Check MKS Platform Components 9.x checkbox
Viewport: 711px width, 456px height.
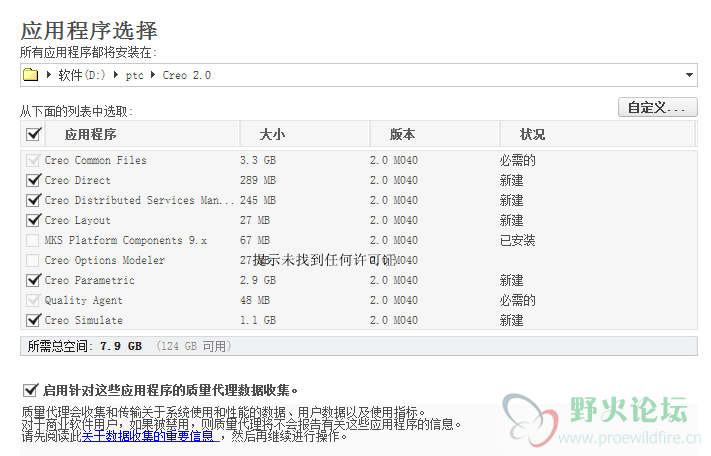pos(33,240)
